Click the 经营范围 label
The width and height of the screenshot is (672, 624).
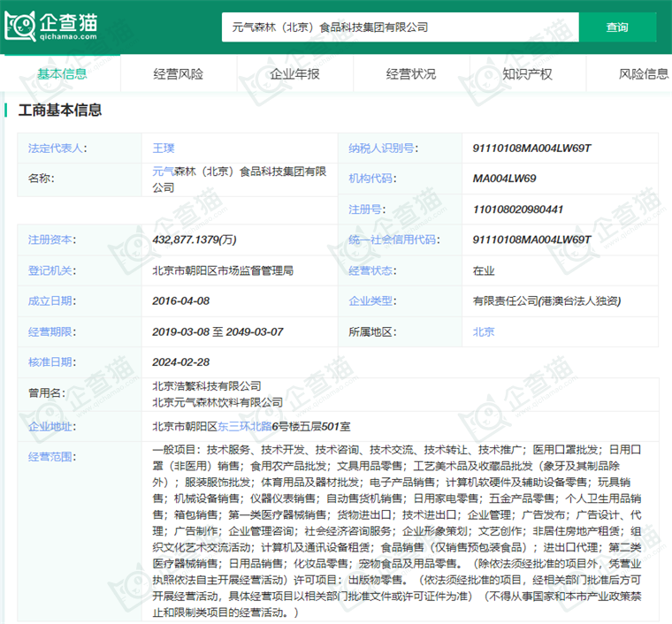[x=52, y=457]
